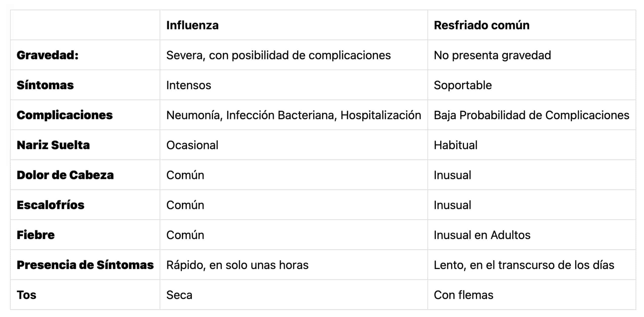Image resolution: width=644 pixels, height=317 pixels.
Task: Select the Complicaciones row label
Action: click(x=65, y=115)
